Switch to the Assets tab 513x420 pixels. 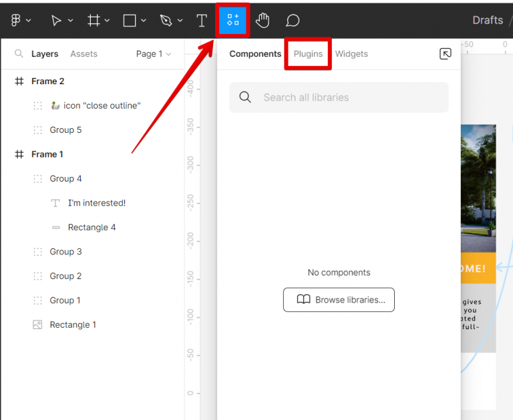83,53
